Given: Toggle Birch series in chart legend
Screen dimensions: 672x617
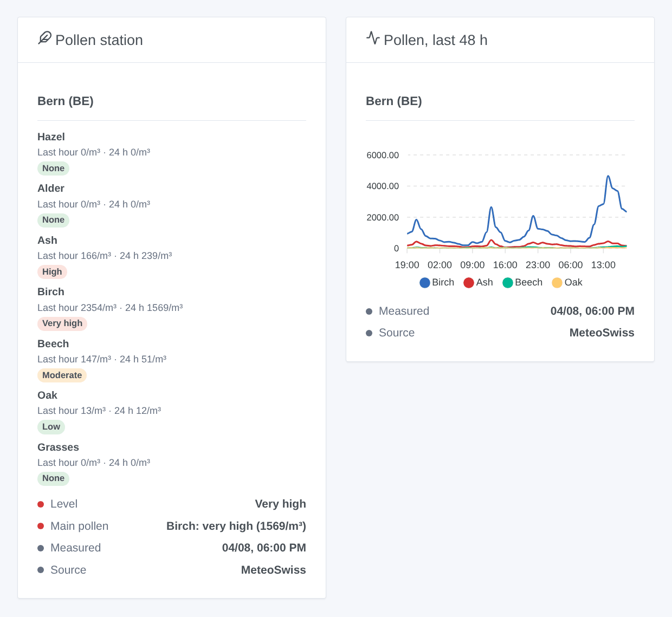Looking at the screenshot, I should tap(437, 282).
